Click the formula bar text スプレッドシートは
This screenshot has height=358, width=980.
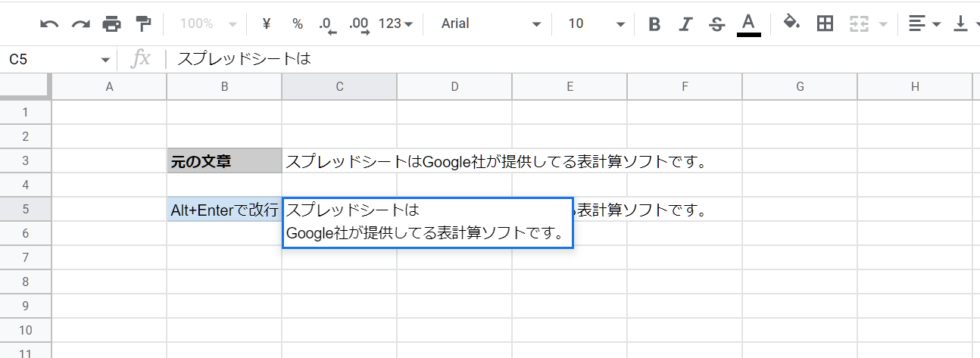point(244,59)
